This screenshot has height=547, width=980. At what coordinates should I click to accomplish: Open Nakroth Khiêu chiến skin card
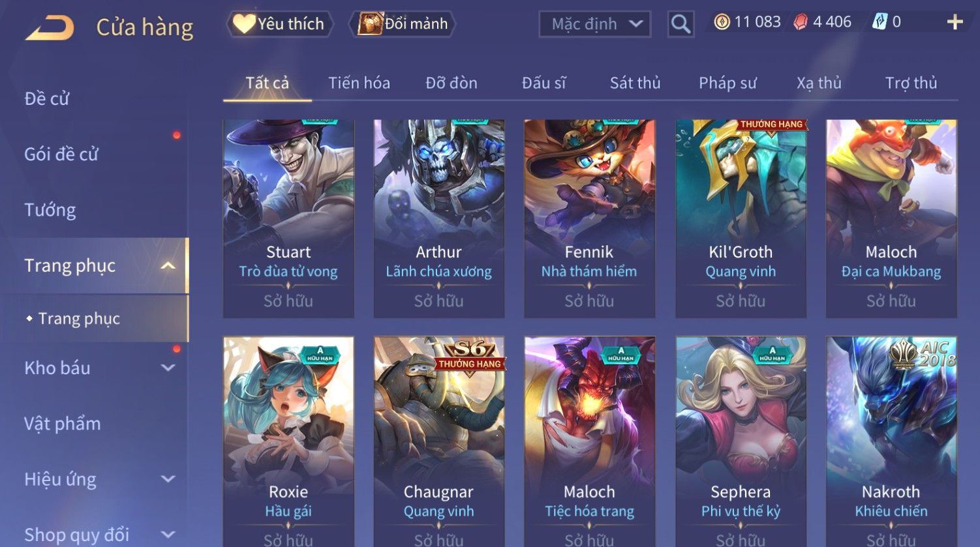[x=891, y=441]
